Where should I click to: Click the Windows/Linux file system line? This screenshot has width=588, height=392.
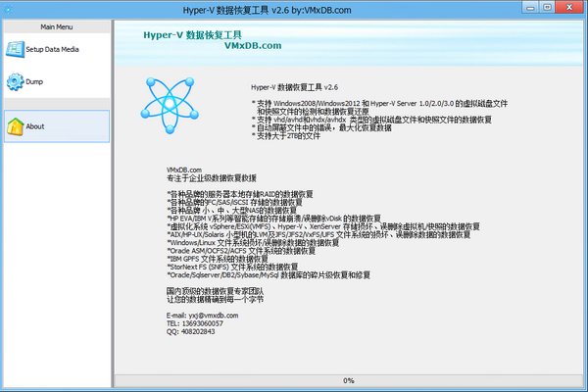[x=253, y=243]
